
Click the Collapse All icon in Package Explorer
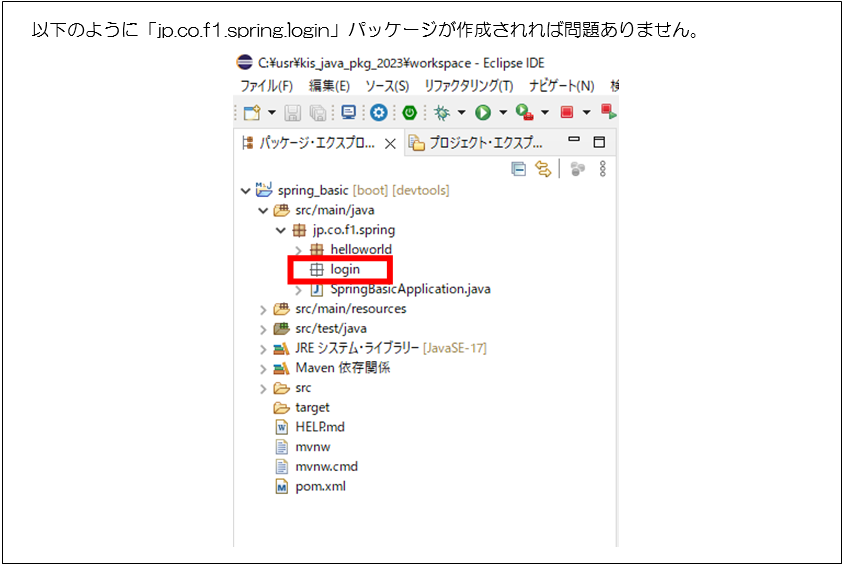pos(519,169)
